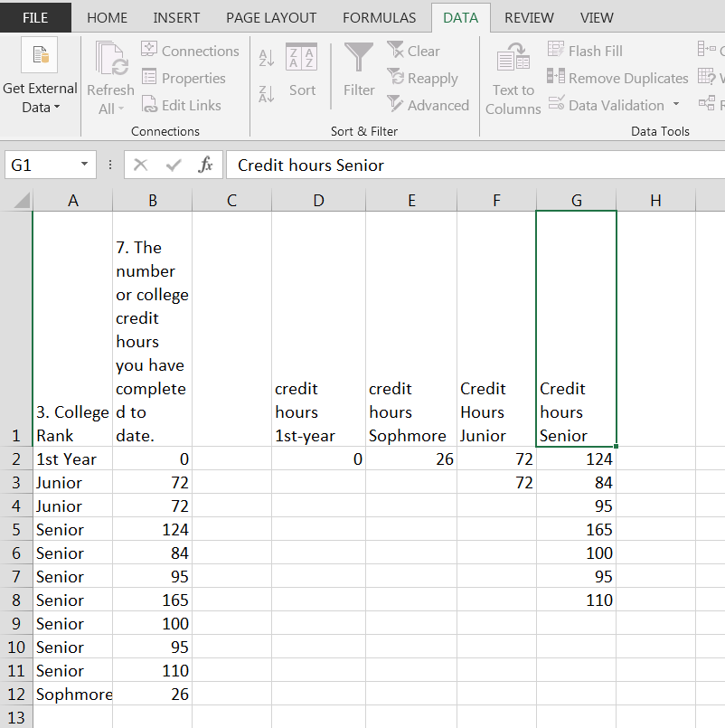The image size is (725, 728).
Task: Click the Insert Function fx button
Action: 204,165
